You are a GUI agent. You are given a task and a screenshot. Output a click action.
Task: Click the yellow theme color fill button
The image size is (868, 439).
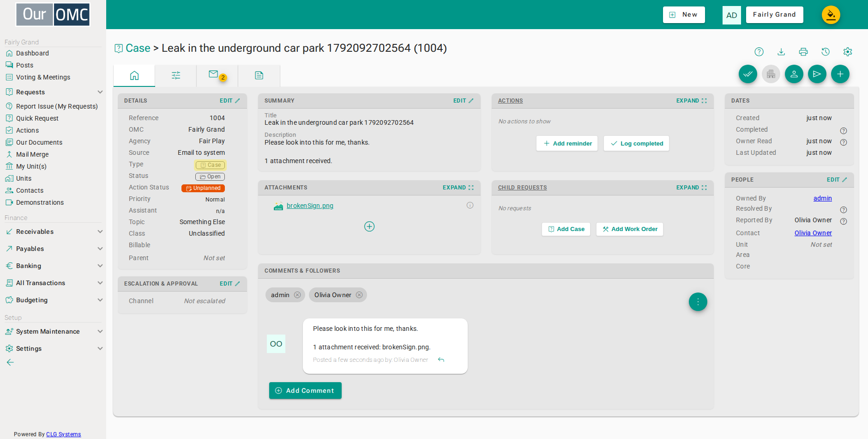(831, 15)
